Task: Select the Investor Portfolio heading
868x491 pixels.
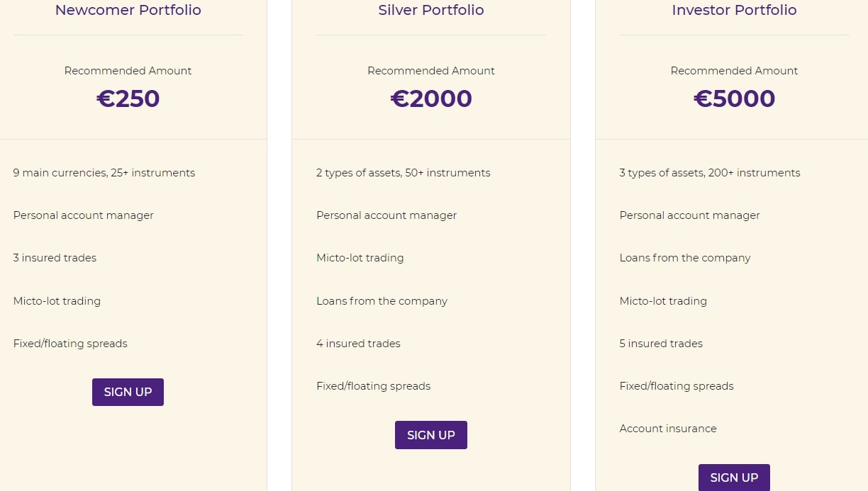Action: tap(734, 10)
